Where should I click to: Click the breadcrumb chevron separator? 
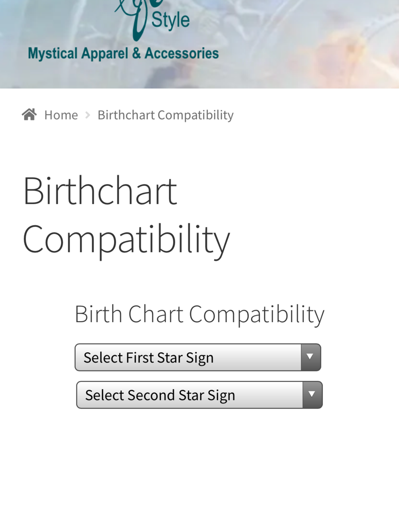coord(88,115)
